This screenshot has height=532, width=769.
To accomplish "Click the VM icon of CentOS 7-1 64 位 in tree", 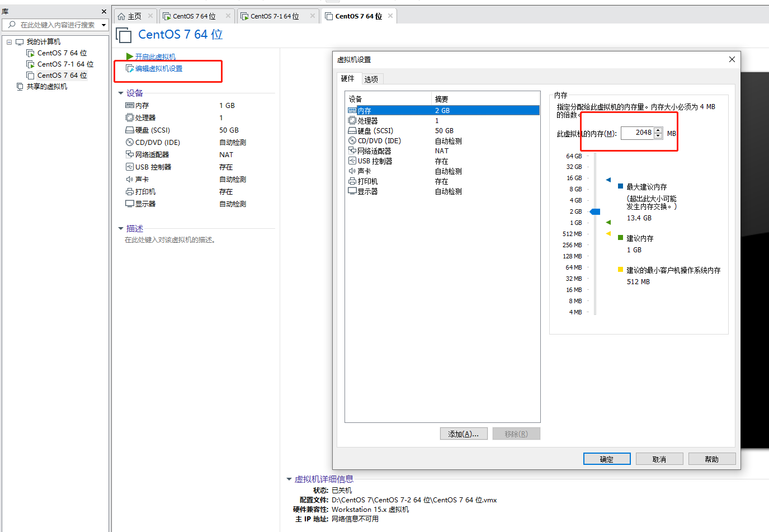I will click(31, 64).
